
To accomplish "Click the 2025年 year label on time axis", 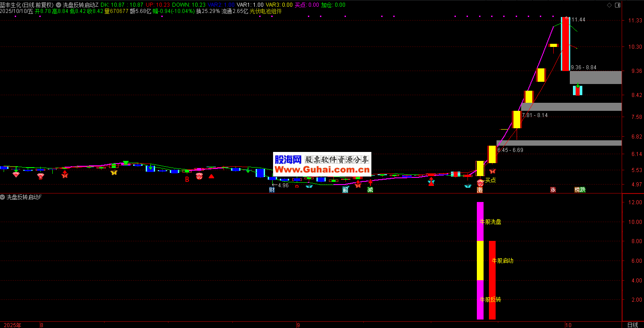I will coord(13,325).
